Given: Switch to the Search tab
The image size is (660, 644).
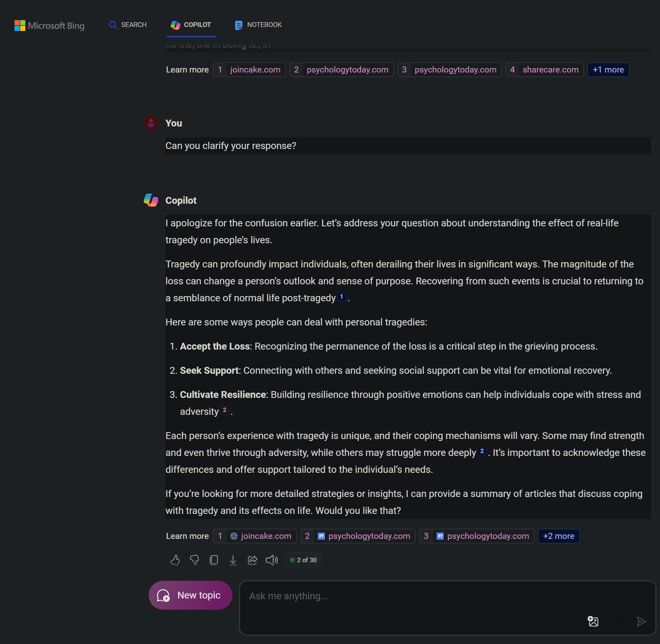Looking at the screenshot, I should click(x=128, y=25).
